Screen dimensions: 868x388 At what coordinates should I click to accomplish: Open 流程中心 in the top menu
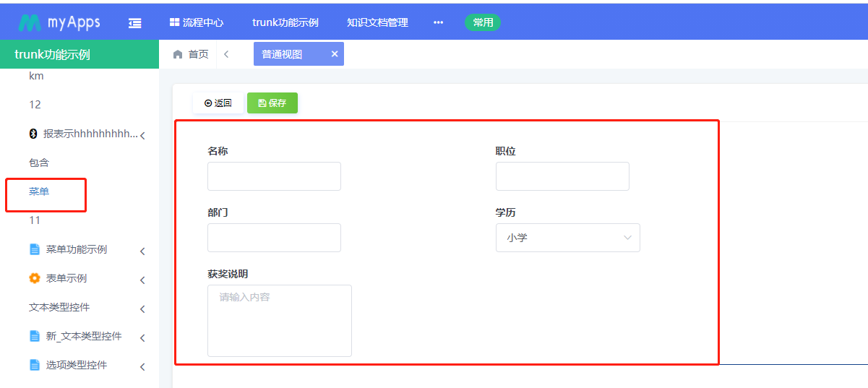coord(197,22)
